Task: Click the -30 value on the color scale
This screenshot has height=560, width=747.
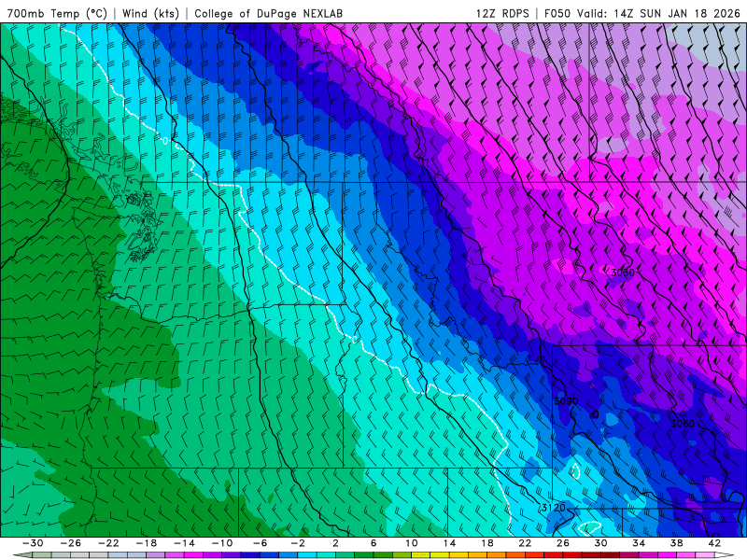Action: coord(33,543)
